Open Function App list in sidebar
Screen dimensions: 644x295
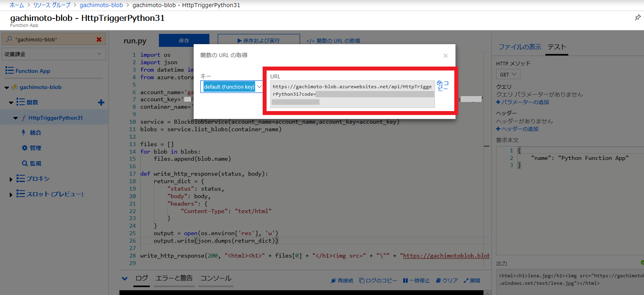click(33, 71)
